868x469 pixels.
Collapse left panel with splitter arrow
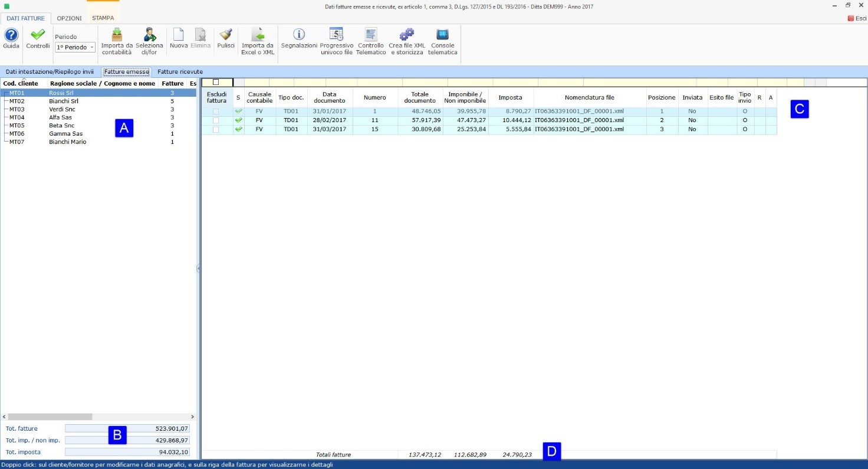(199, 268)
